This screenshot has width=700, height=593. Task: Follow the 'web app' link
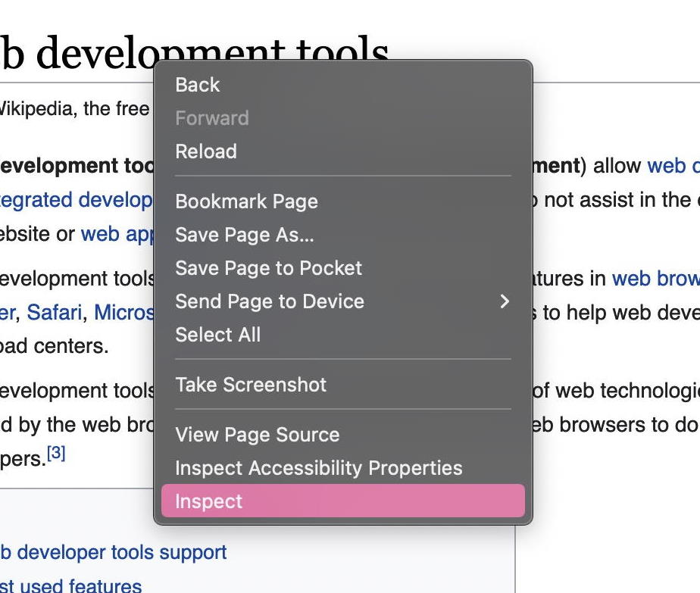(x=117, y=234)
